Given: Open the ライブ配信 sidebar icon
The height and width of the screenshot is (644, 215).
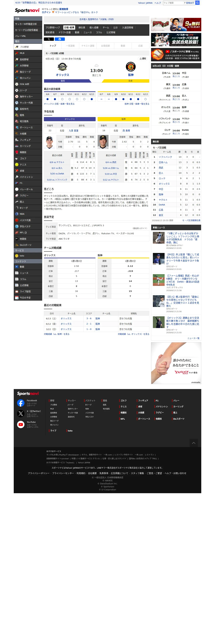Looking at the screenshot, I should click(17, 292).
